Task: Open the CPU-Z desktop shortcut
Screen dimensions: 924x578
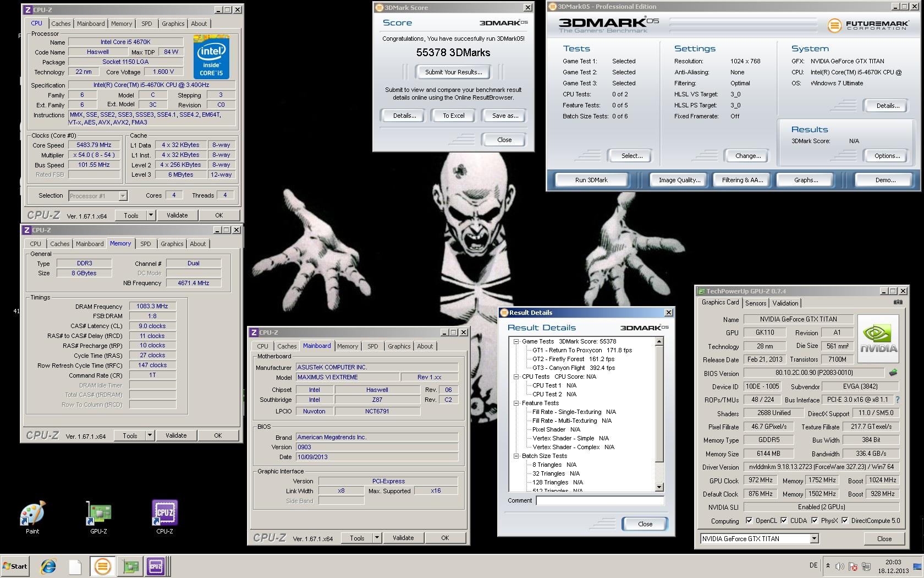Action: 164,517
